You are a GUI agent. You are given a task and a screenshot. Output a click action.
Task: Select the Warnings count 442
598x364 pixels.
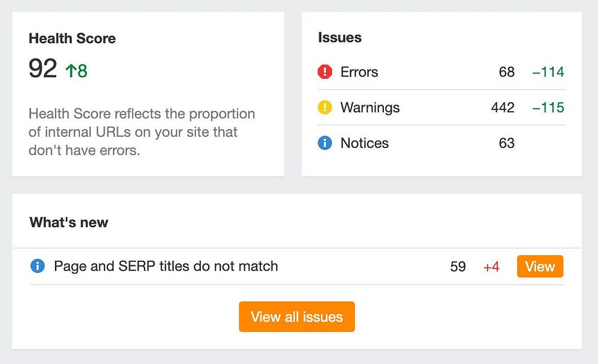(502, 108)
